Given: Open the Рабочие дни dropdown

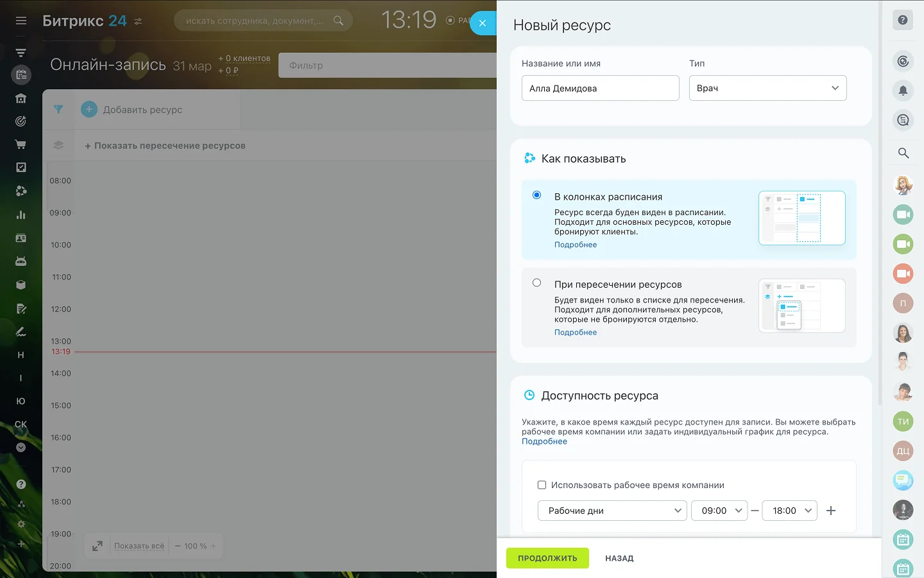Looking at the screenshot, I should (x=612, y=511).
